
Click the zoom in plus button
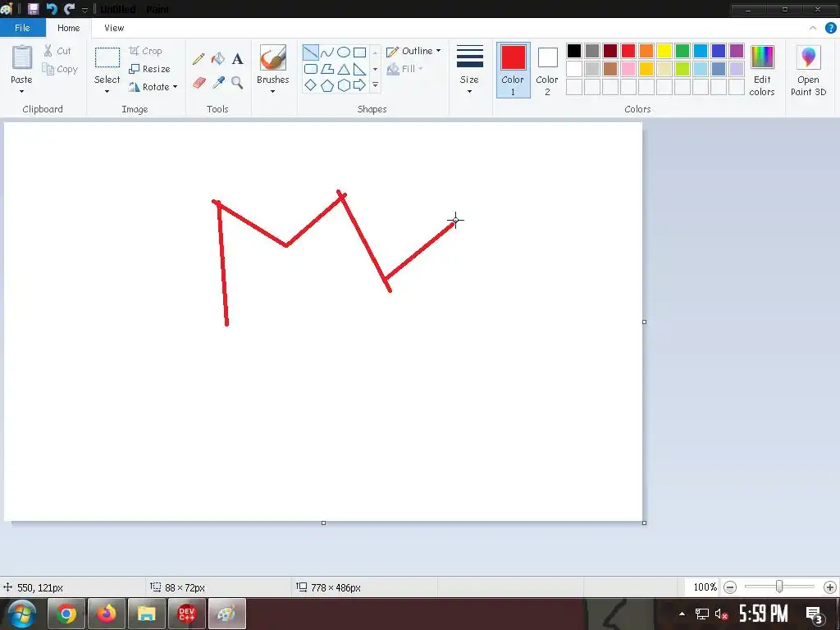[x=830, y=587]
